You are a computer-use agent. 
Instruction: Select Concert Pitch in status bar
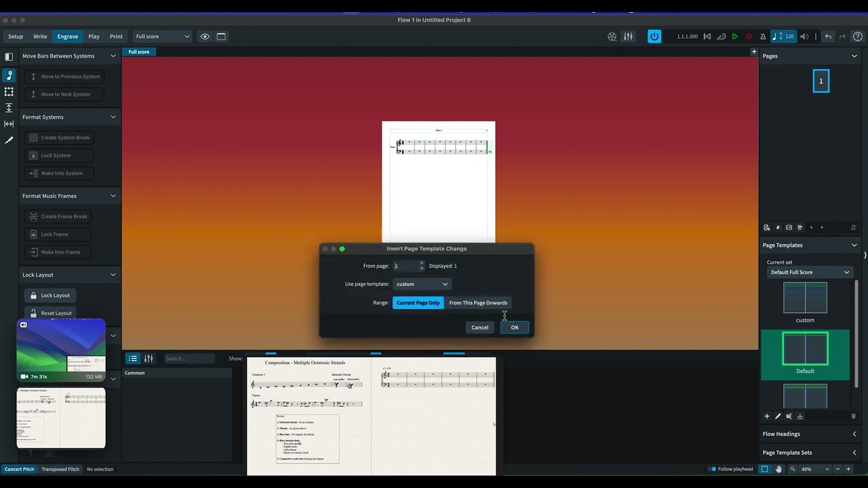click(20, 469)
